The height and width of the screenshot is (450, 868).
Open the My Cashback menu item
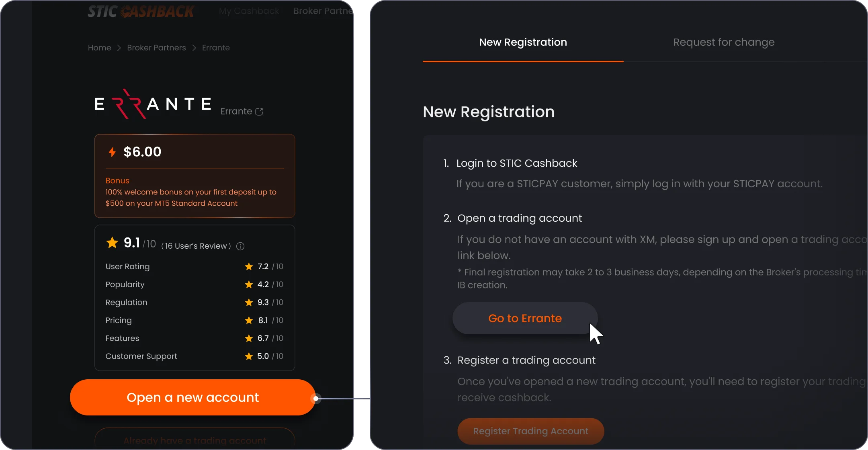pyautogui.click(x=249, y=11)
